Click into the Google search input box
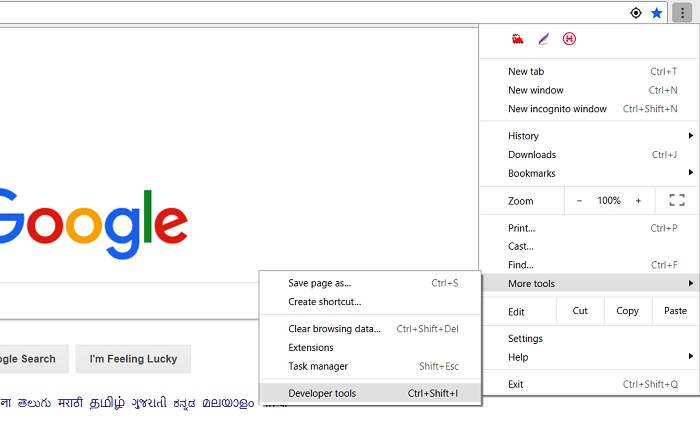Viewport: 700px width, 427px height. click(x=129, y=301)
